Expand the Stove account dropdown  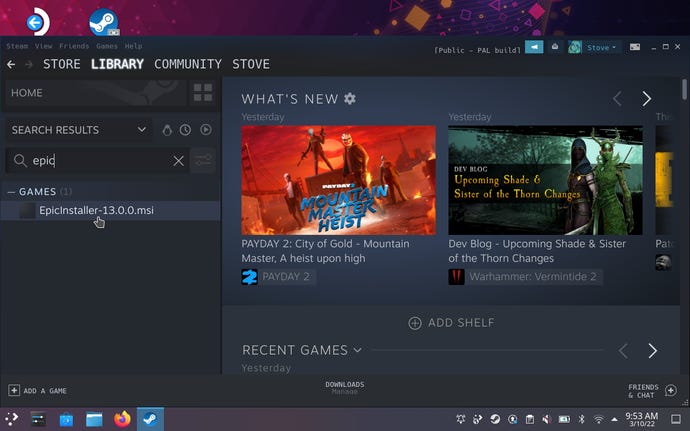click(601, 47)
